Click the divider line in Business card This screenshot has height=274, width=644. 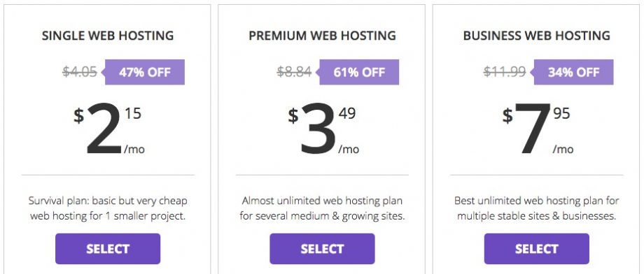pos(536,175)
